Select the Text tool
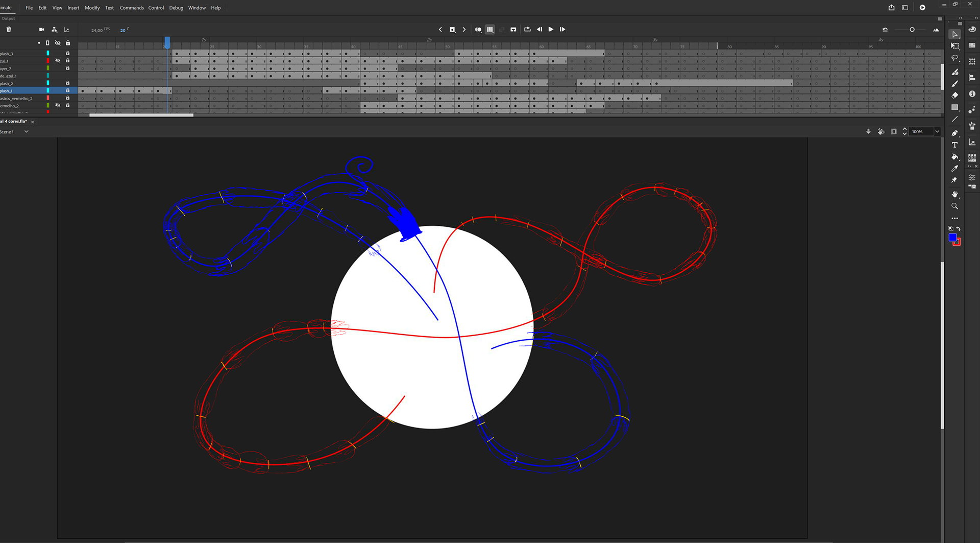Screen dimensions: 980x543 tap(954, 145)
